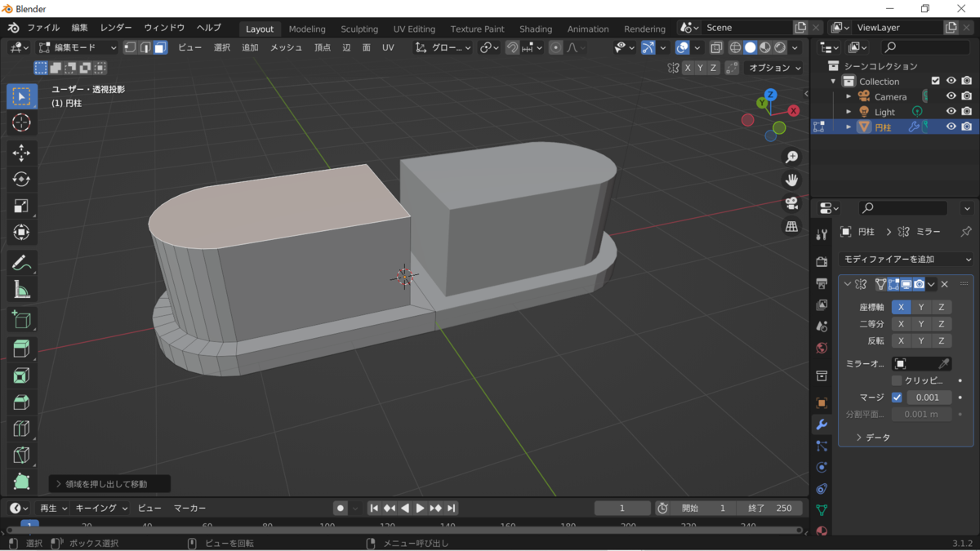Open the メッシュ menu in viewport header
980x551 pixels.
[x=286, y=47]
